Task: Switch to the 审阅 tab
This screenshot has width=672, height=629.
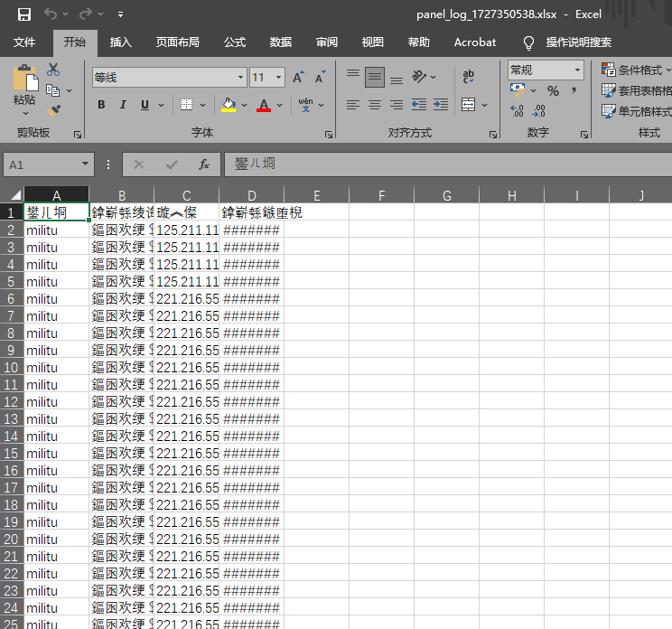Action: pyautogui.click(x=327, y=42)
